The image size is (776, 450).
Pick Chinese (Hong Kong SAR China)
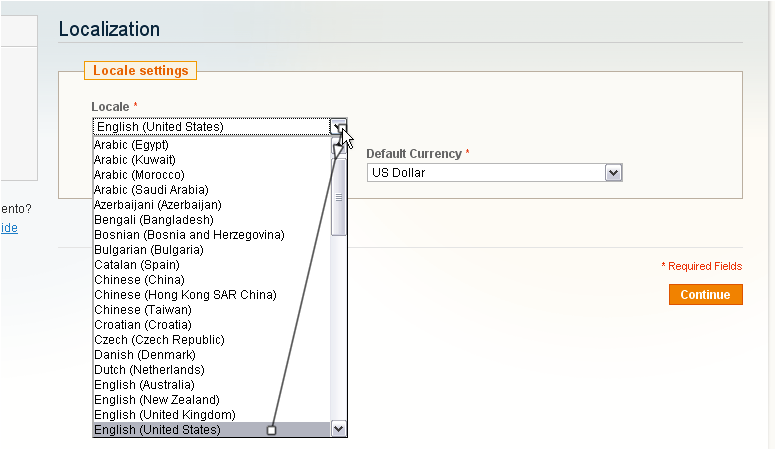[185, 295]
